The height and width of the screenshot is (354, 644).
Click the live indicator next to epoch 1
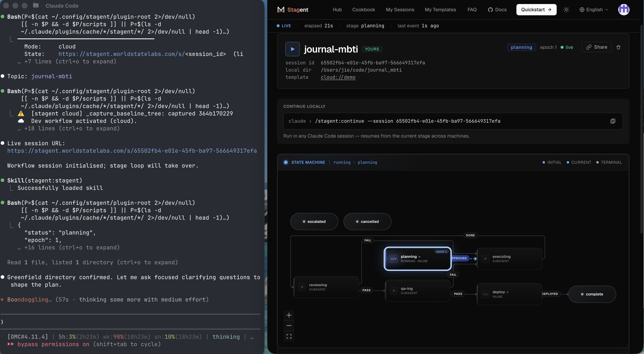(567, 47)
